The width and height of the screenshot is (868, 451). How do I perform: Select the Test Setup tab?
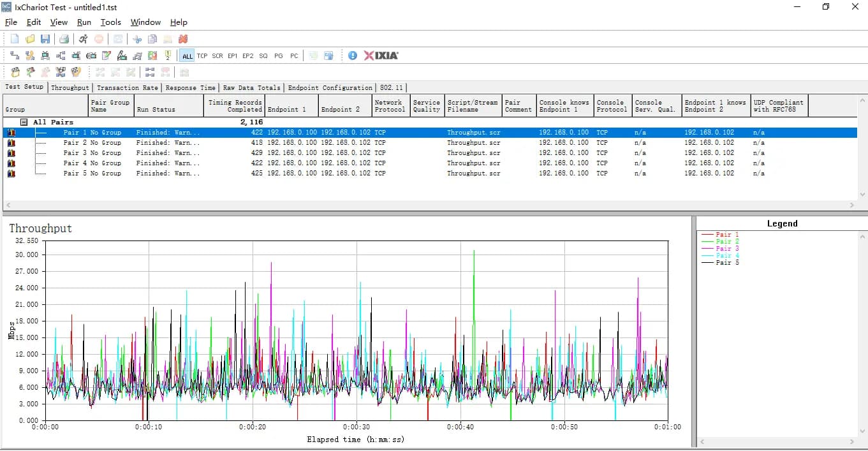24,87
